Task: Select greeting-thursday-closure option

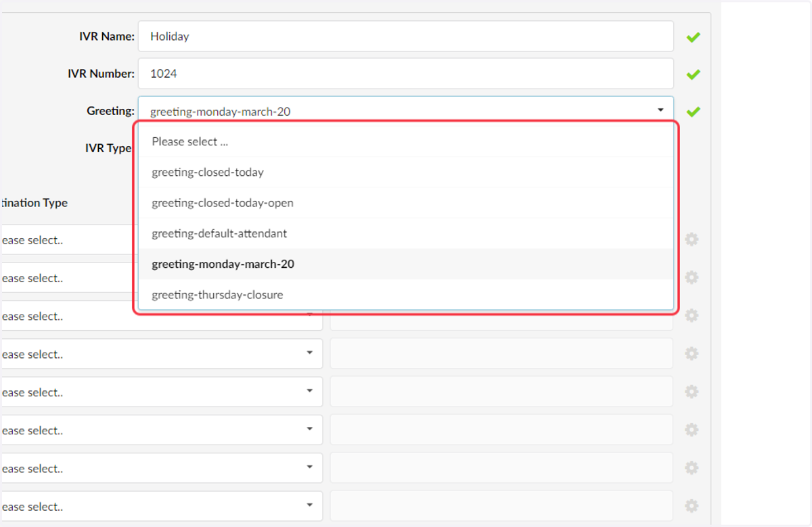Action: (x=406, y=295)
